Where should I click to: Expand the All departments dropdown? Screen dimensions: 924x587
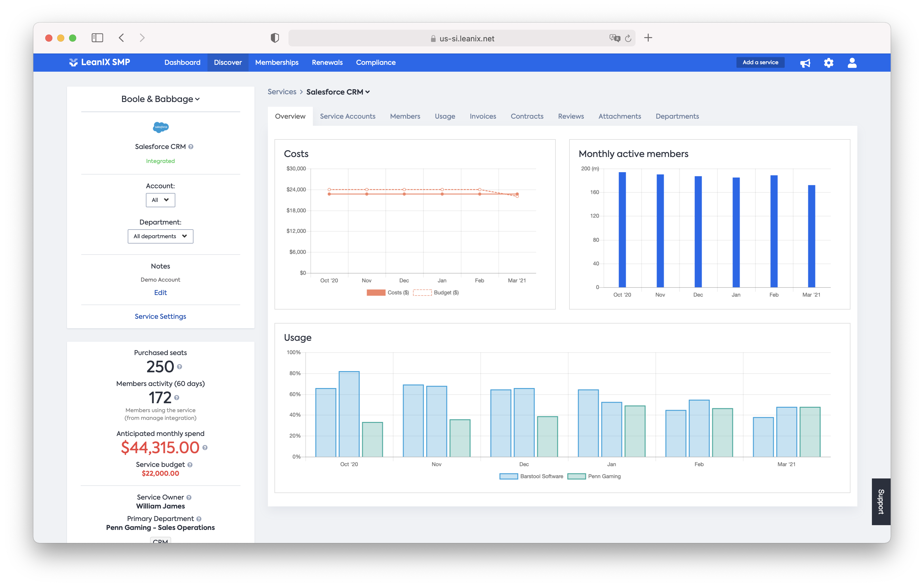tap(160, 236)
